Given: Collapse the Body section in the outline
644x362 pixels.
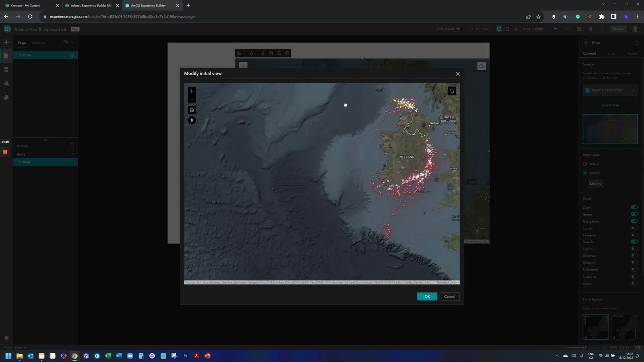Looking at the screenshot, I should click(72, 154).
